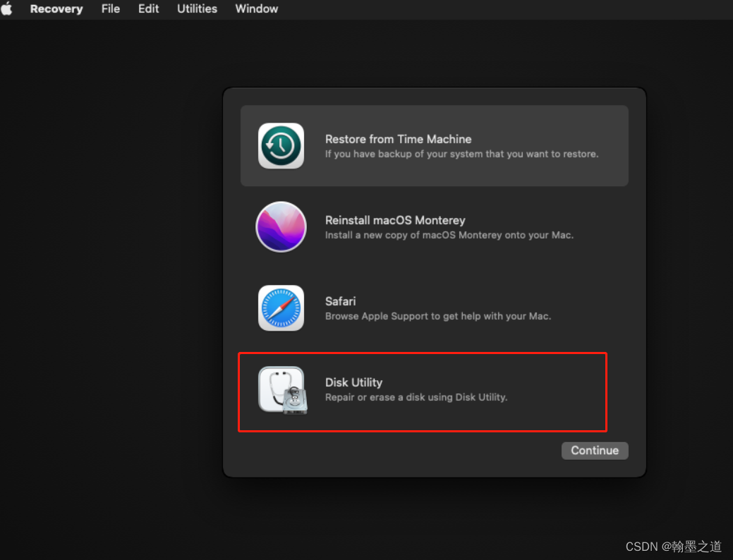Click the Time Machine icon
The height and width of the screenshot is (560, 733).
click(x=281, y=146)
